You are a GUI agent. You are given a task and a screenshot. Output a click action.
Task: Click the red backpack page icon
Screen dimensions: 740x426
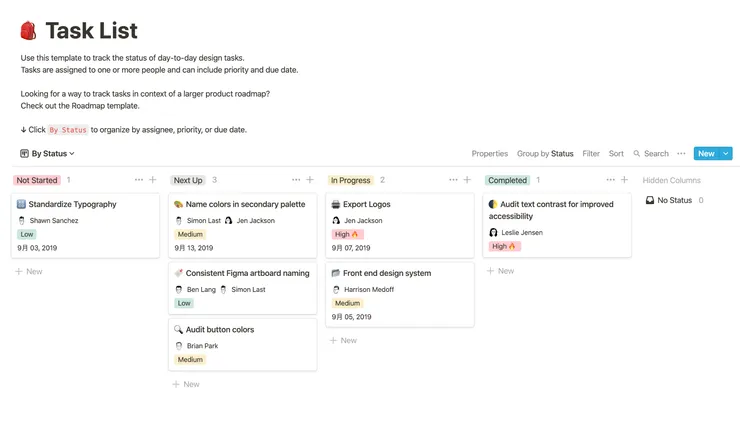[28, 31]
